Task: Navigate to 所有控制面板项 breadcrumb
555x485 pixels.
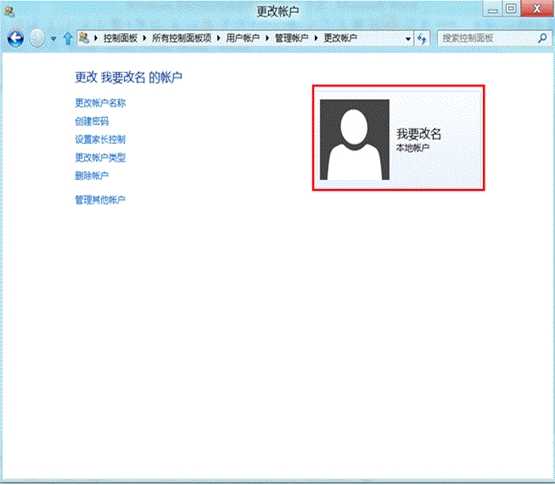Action: pyautogui.click(x=182, y=38)
